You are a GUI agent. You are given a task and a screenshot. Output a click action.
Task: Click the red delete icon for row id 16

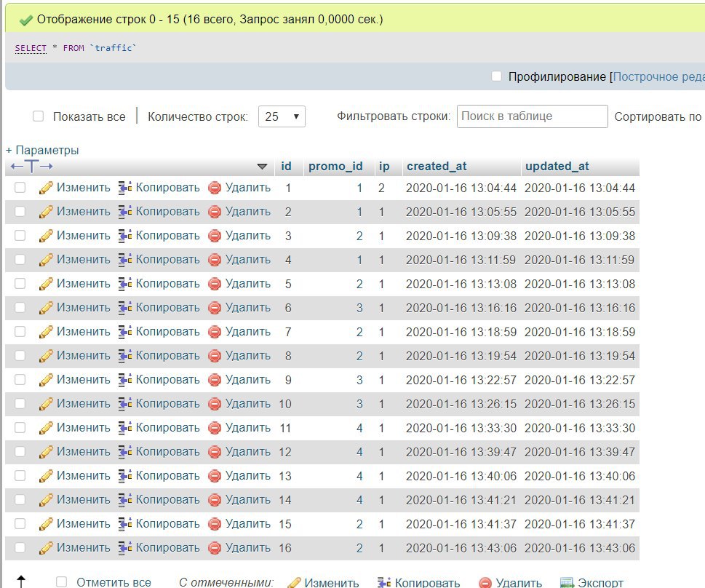215,548
